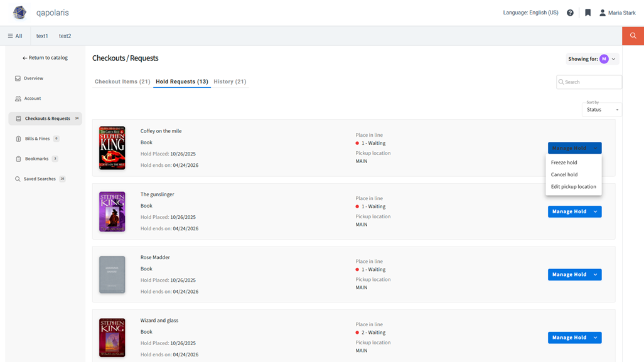The height and width of the screenshot is (362, 644).
Task: Open the text1 navigation item
Action: click(x=42, y=36)
